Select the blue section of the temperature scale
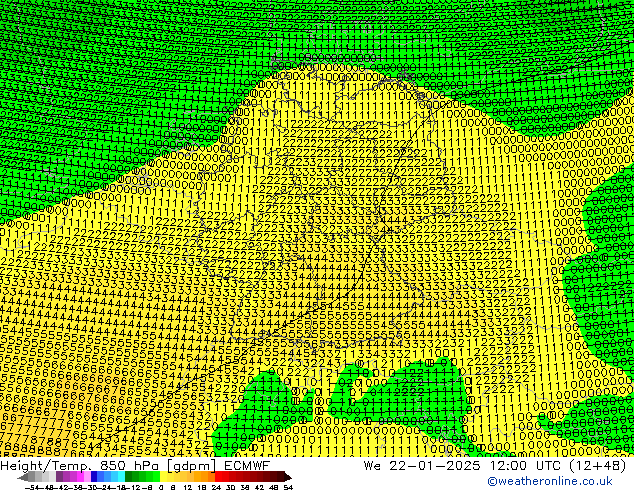Viewport: 634px width, 490px height. click(108, 476)
